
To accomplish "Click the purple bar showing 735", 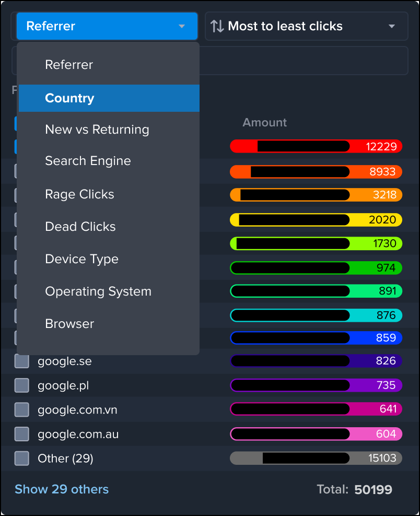I will pos(316,385).
